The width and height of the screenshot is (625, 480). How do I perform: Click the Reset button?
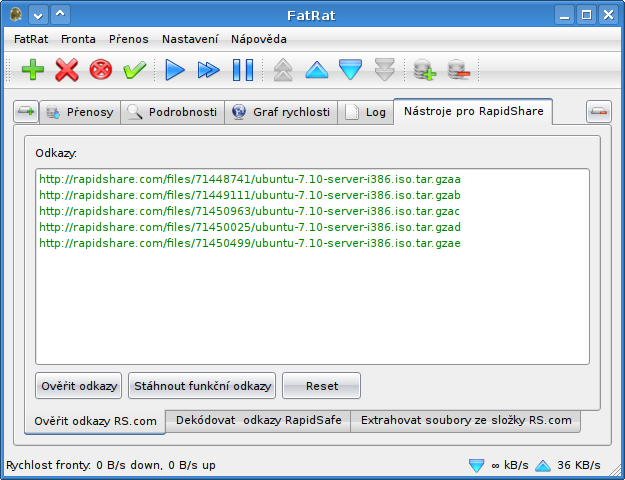[322, 386]
